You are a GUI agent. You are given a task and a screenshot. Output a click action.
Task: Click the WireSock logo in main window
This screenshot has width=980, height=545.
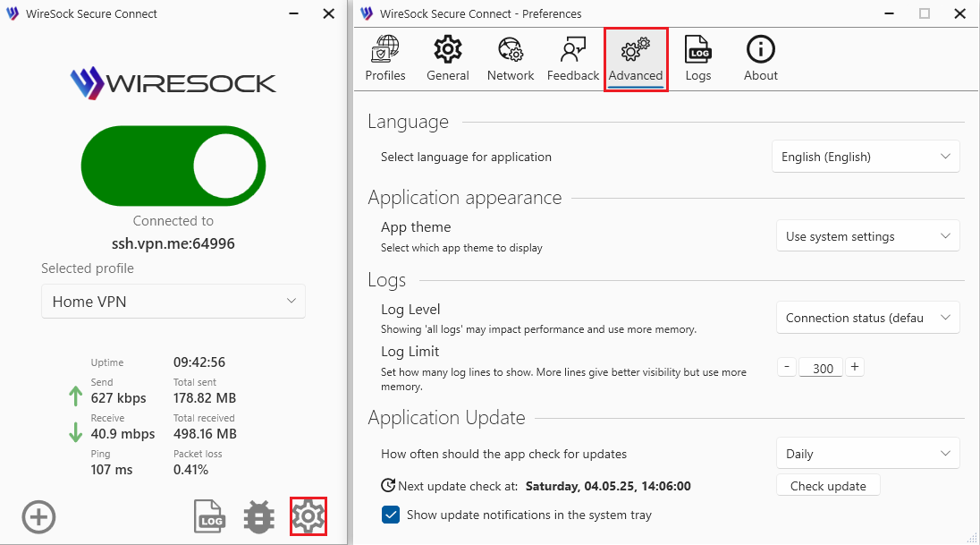(173, 83)
